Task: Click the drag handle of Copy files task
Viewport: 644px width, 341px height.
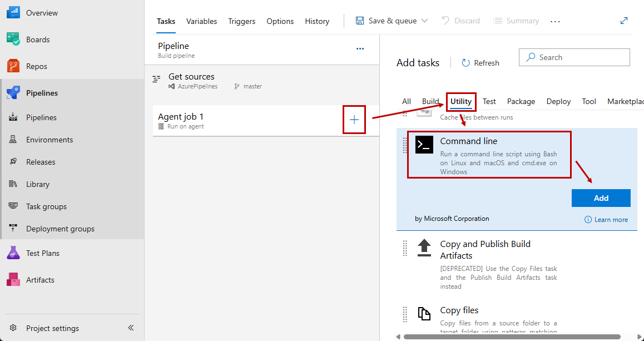Action: pyautogui.click(x=405, y=314)
